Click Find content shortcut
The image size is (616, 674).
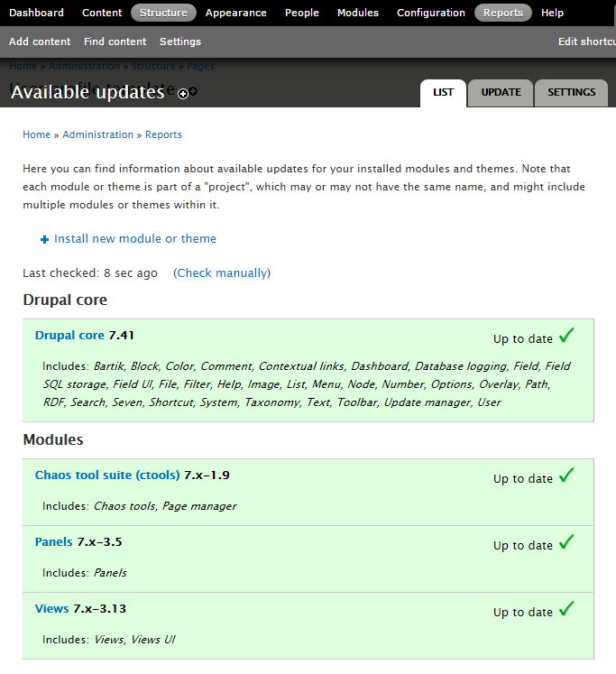coord(115,42)
